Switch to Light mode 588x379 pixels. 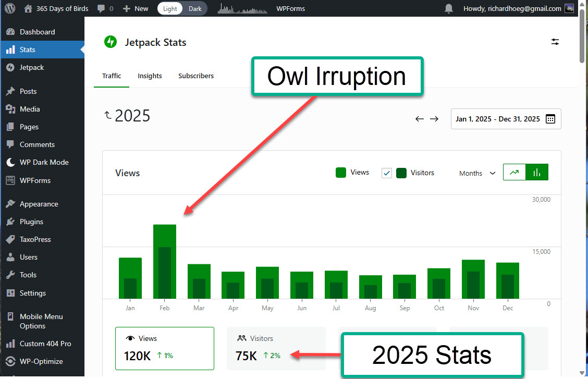[x=170, y=8]
